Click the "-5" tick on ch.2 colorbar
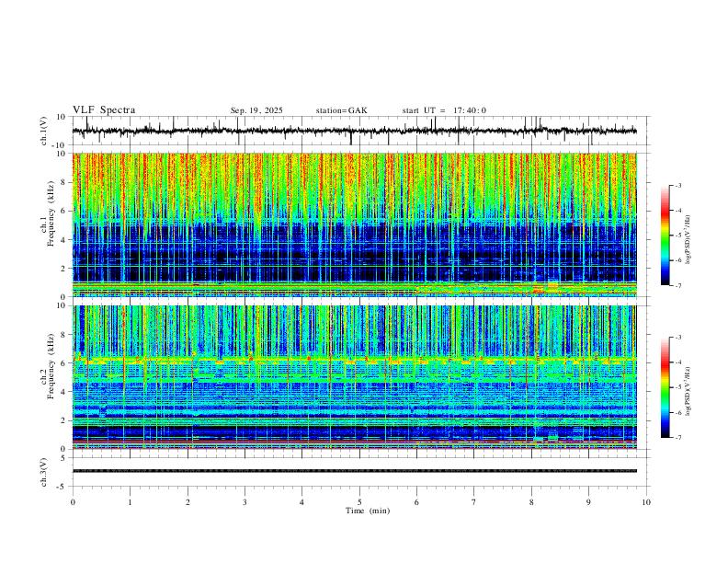Image resolution: width=728 pixels, height=563 pixels. [677, 387]
